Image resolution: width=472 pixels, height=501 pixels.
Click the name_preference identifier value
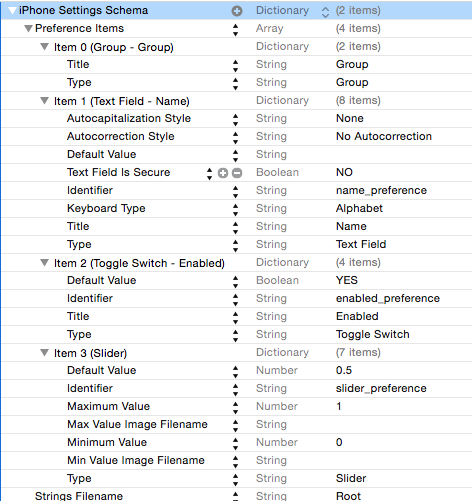tap(381, 190)
